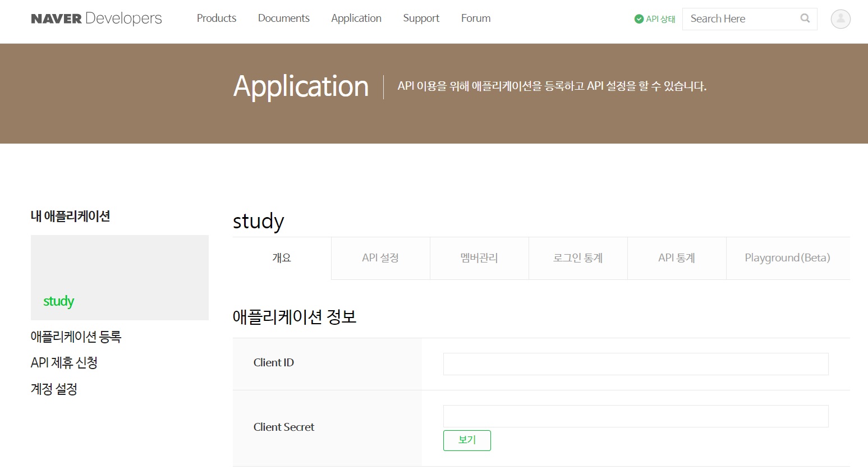Click the Client ID label
Viewport: 868px width, 474px height.
pyautogui.click(x=274, y=362)
